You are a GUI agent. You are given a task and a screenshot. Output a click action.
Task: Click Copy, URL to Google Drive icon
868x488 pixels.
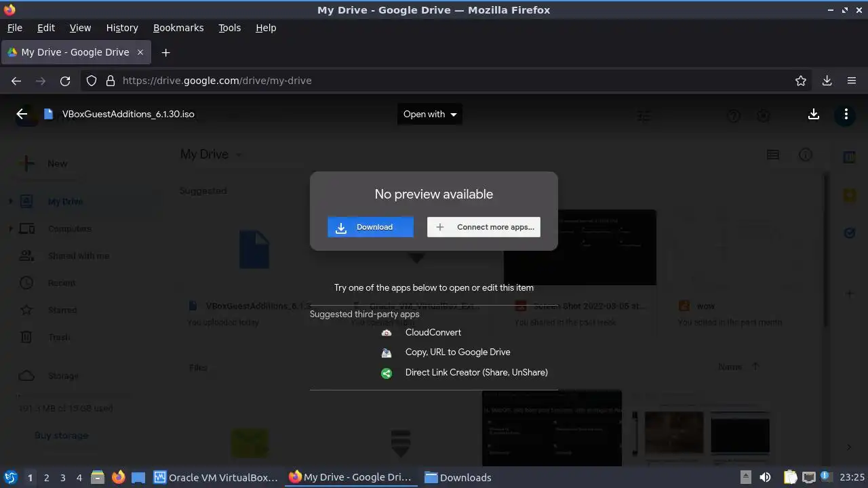[387, 352]
